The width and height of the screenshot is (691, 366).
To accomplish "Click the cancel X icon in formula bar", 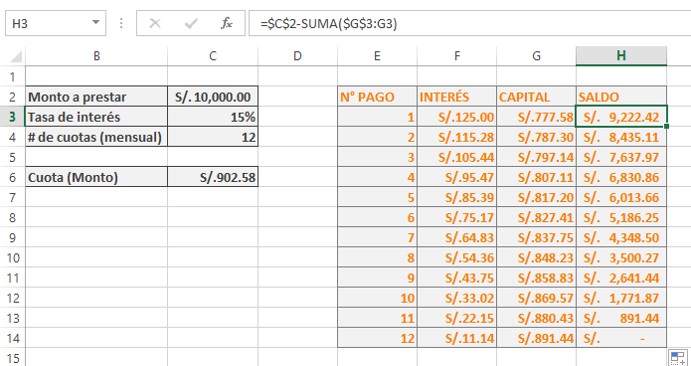I will [x=155, y=23].
